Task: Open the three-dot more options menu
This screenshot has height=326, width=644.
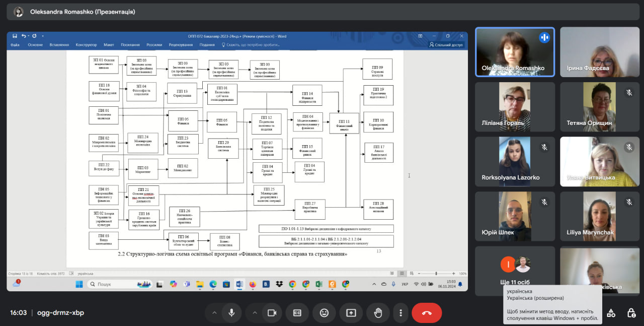Action: (400, 313)
